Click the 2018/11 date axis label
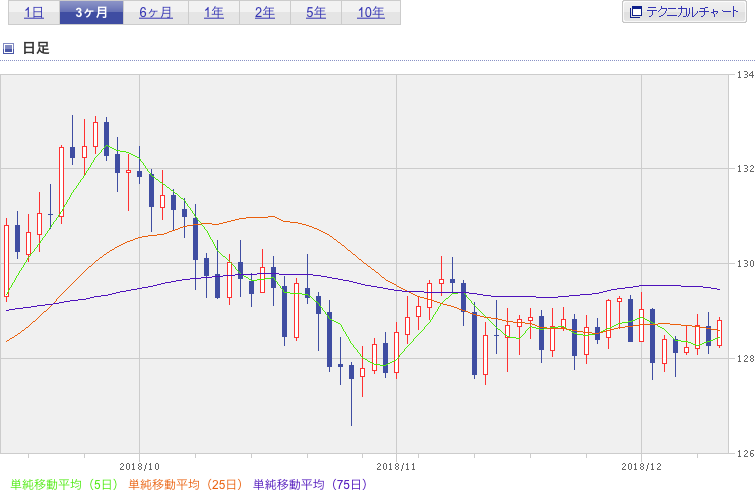Image resolution: width=755 pixels, height=493 pixels. pyautogui.click(x=396, y=467)
